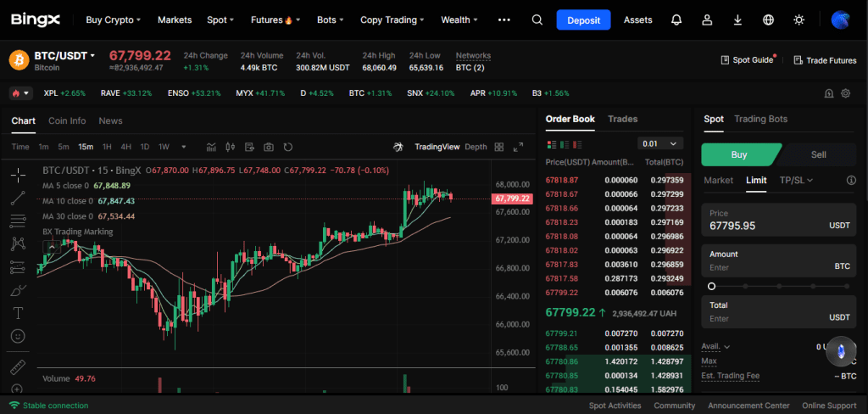
Task: Open the Assets link
Action: coord(637,20)
